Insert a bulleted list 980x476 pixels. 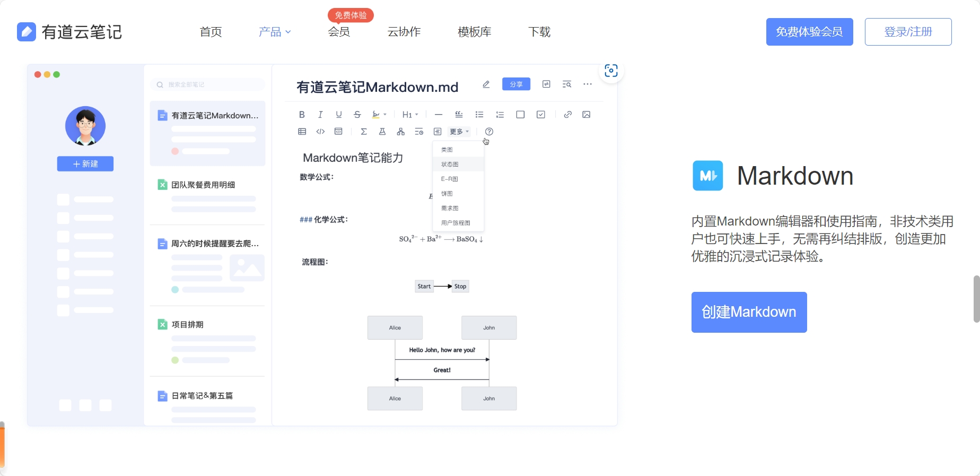pos(479,115)
